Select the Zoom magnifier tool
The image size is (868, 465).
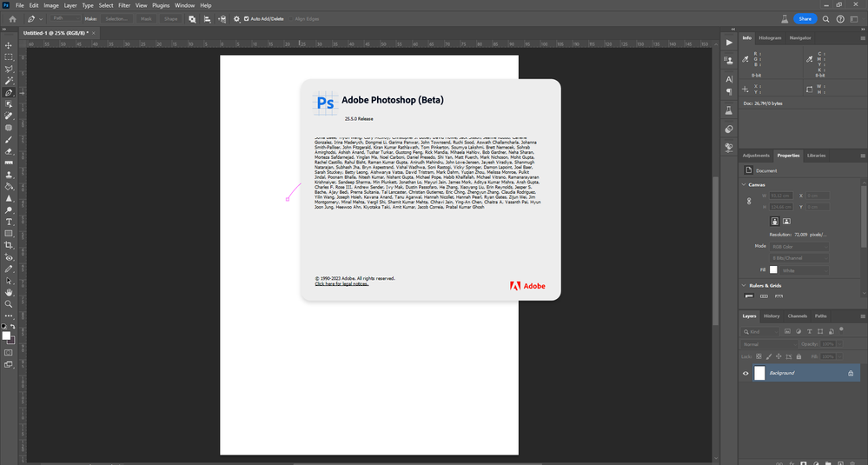tap(9, 304)
